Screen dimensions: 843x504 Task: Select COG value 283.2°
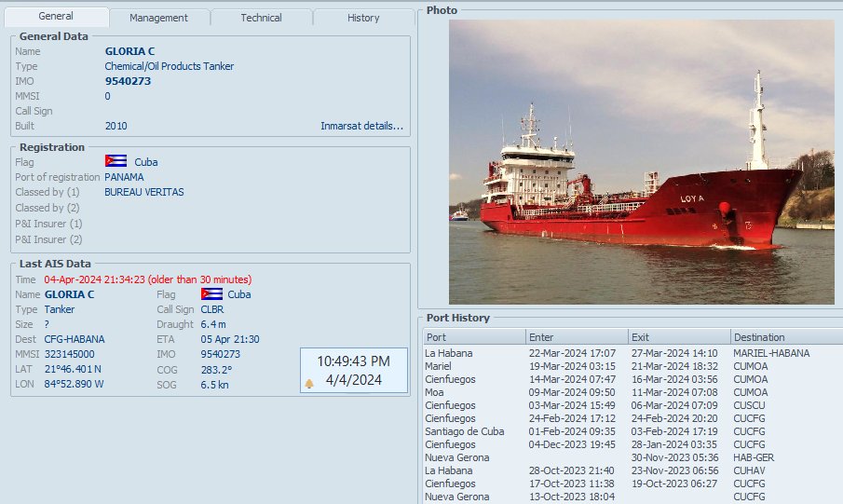pyautogui.click(x=216, y=370)
